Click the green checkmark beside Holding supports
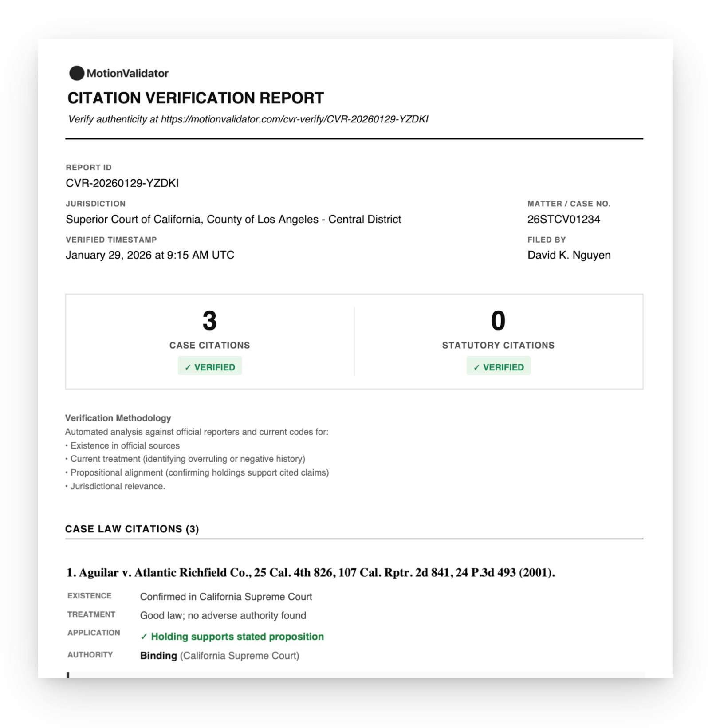Viewport: 708px width, 728px height. point(144,637)
